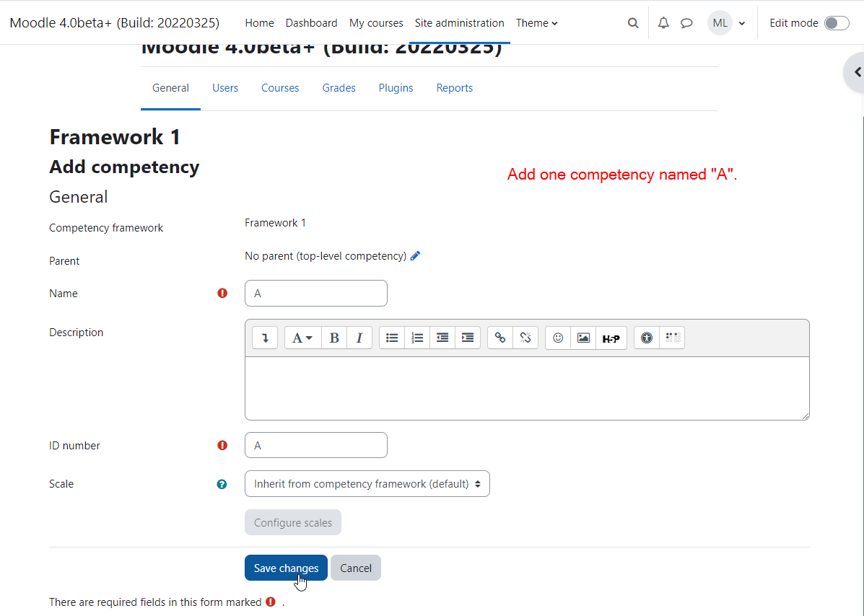Focus the ID number input field

pos(315,445)
